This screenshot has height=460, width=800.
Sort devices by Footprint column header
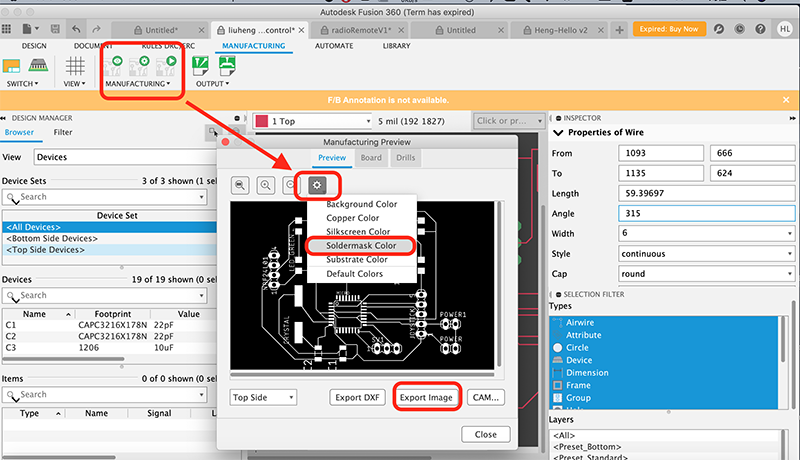pos(113,314)
